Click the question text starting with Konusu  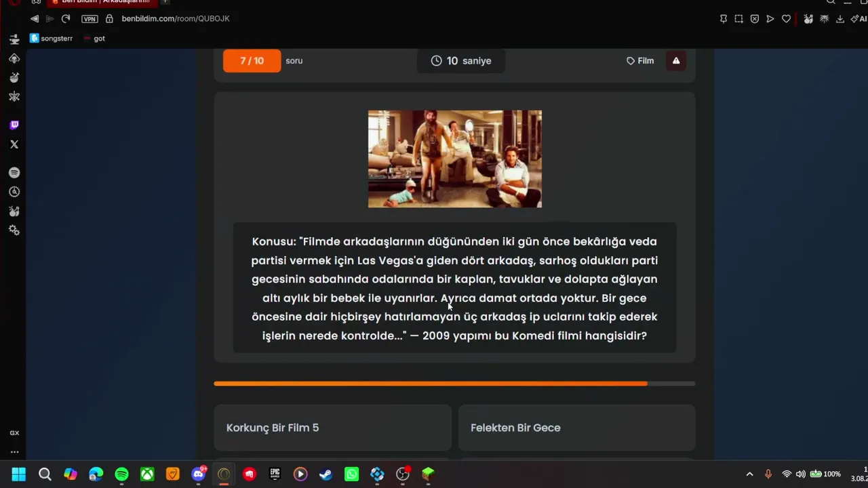tap(454, 288)
